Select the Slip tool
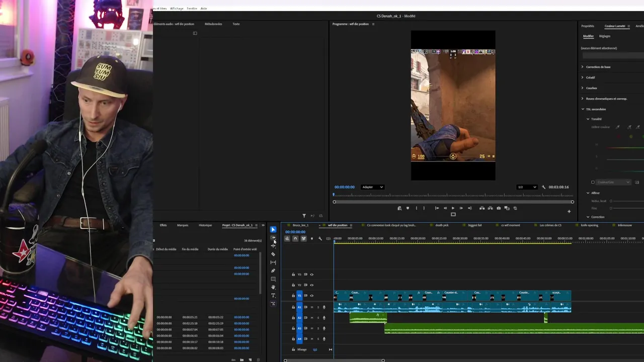Image resolution: width=644 pixels, height=362 pixels. click(x=273, y=262)
